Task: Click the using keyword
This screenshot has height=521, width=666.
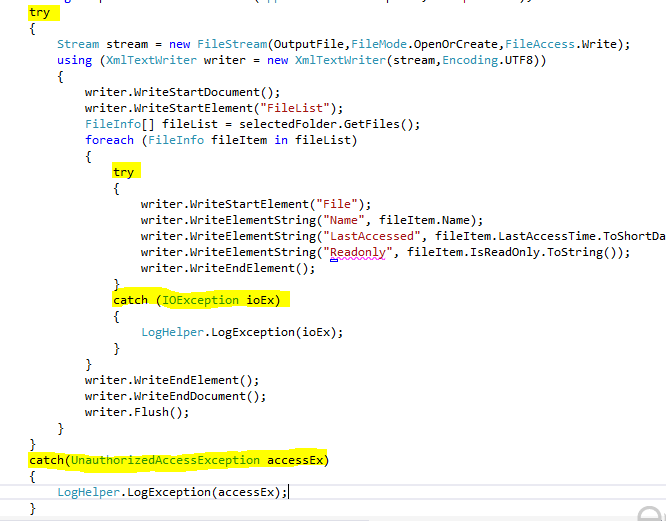Action: coord(74,60)
